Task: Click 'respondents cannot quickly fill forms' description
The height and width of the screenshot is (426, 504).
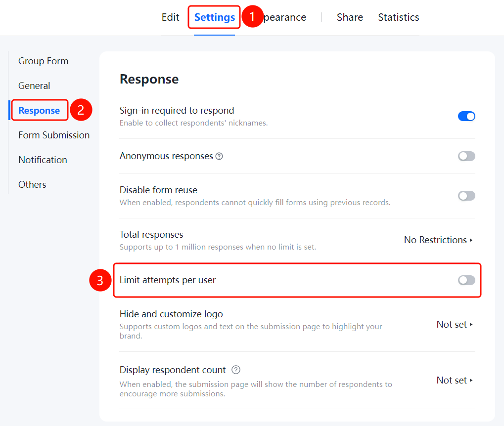Action: (255, 203)
